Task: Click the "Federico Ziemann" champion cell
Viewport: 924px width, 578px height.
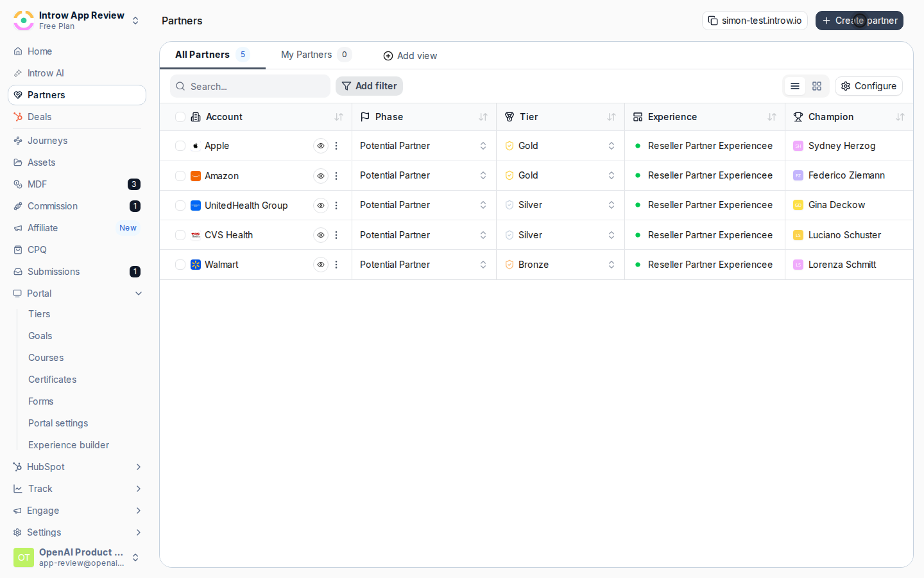Action: tap(849, 175)
